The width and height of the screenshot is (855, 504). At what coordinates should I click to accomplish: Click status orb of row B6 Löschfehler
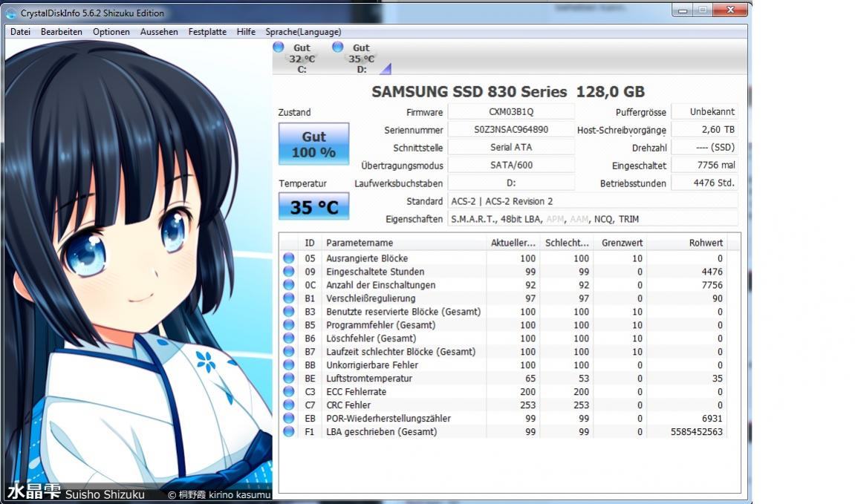tap(289, 338)
